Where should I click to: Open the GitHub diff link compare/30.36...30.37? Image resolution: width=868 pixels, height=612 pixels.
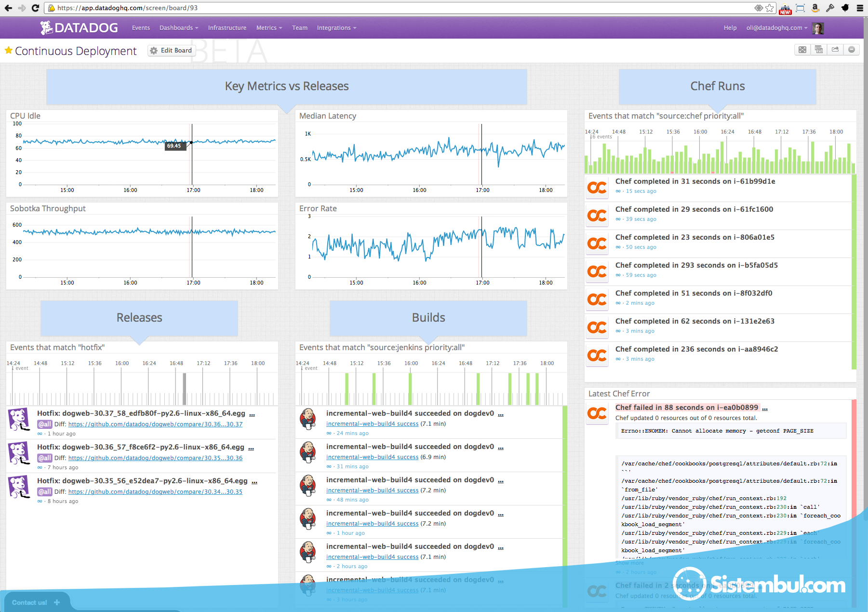pyautogui.click(x=155, y=424)
